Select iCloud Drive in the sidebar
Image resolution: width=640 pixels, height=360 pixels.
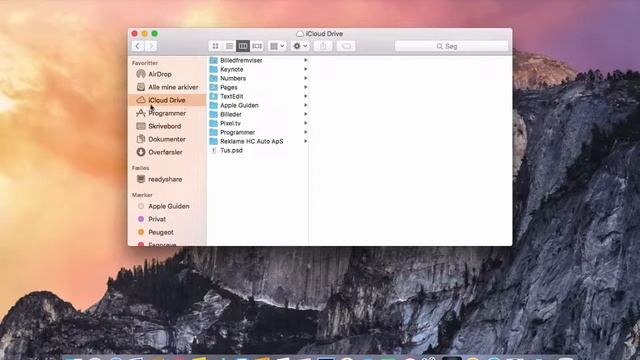click(167, 100)
